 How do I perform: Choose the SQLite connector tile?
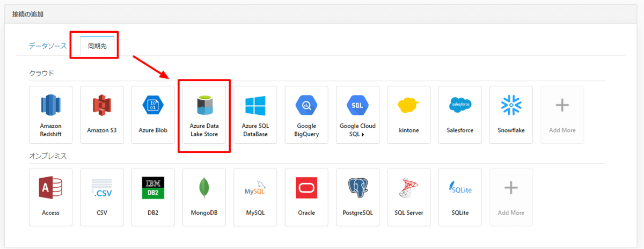click(460, 197)
